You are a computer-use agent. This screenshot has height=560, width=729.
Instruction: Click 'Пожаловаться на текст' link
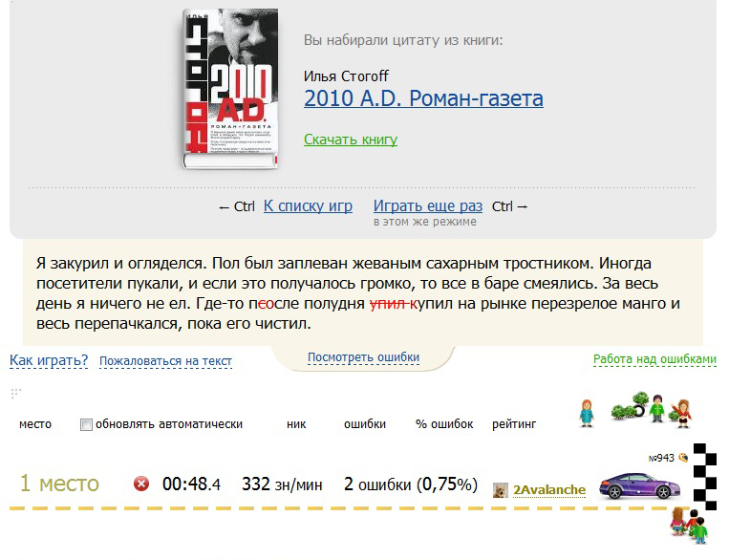click(165, 361)
